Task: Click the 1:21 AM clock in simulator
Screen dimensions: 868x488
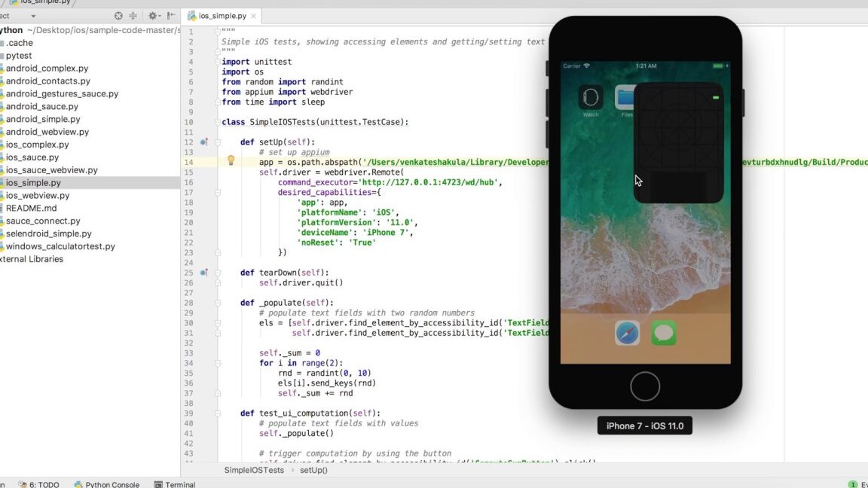Action: click(x=646, y=66)
